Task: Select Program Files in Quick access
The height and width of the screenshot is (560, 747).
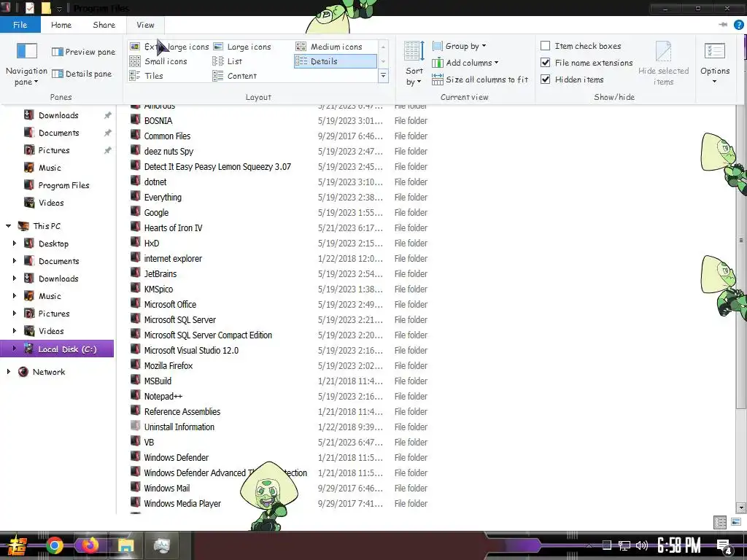Action: 64,185
